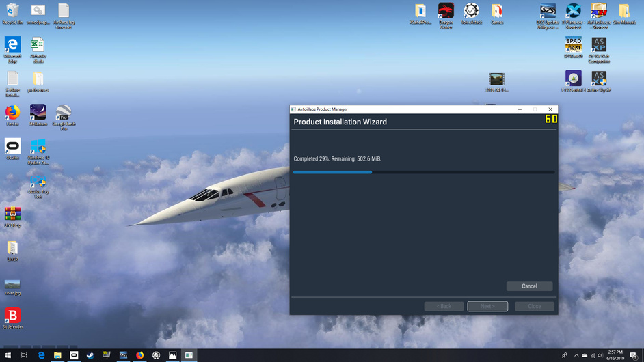Select the Firefox desktop shortcut
644x362 pixels.
[12, 115]
